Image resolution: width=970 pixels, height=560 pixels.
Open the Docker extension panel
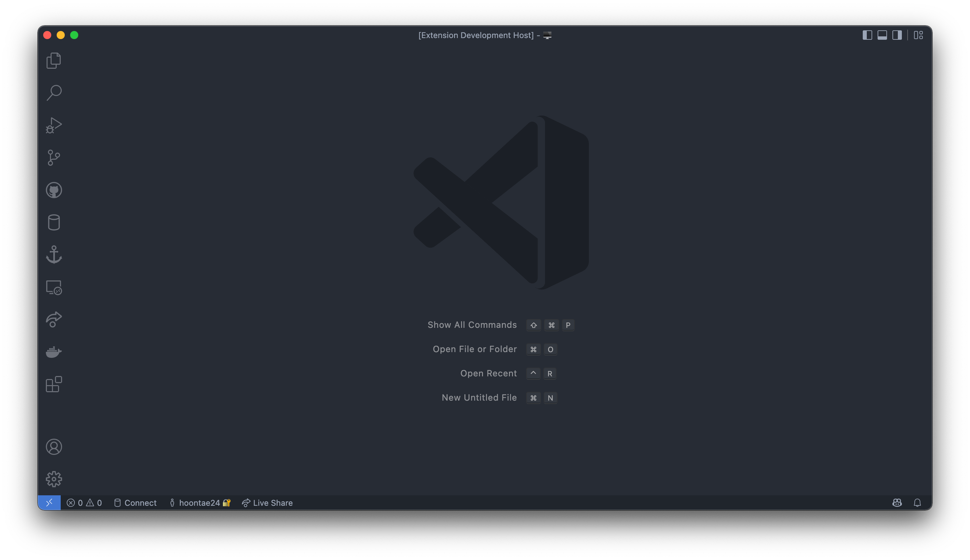[x=54, y=352]
